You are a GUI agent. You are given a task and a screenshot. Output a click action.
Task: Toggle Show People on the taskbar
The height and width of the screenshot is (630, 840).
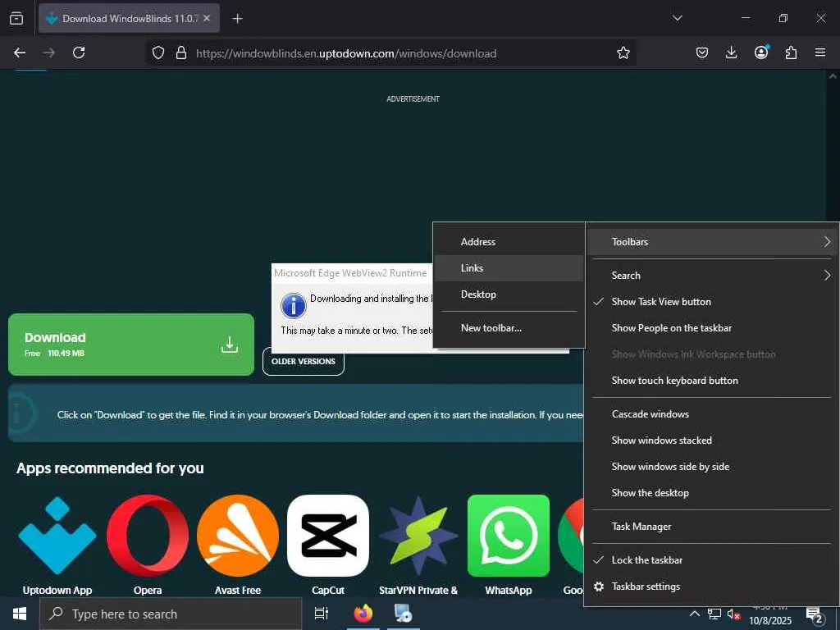tap(712, 328)
